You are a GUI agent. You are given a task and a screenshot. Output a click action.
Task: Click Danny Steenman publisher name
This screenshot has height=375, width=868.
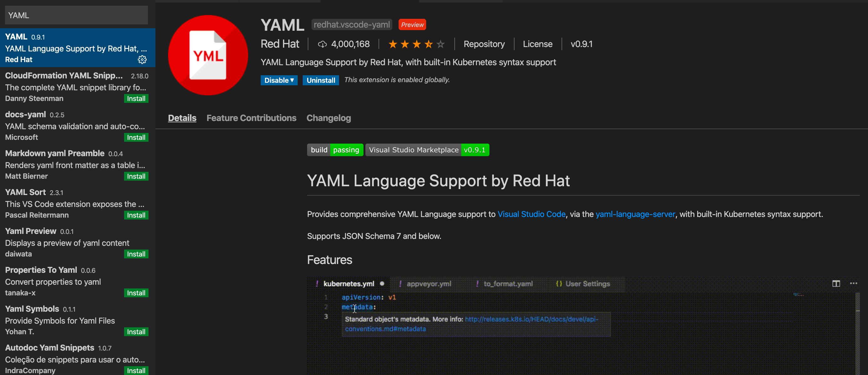point(34,98)
